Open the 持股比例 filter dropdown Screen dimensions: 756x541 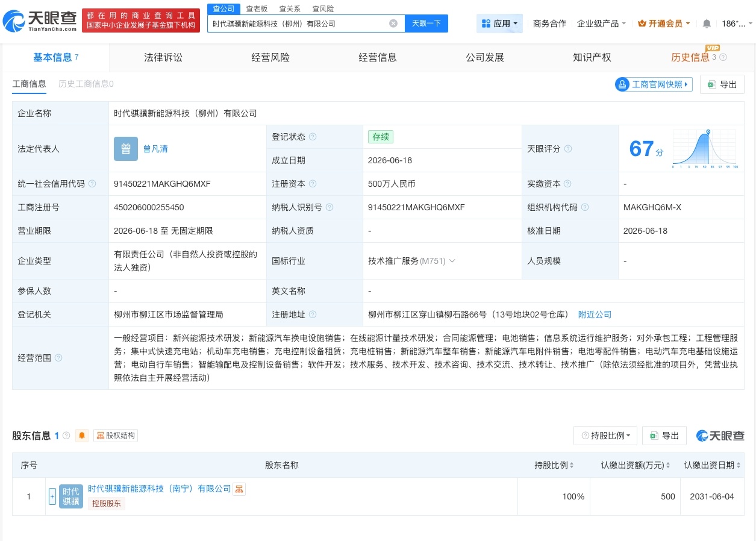605,436
